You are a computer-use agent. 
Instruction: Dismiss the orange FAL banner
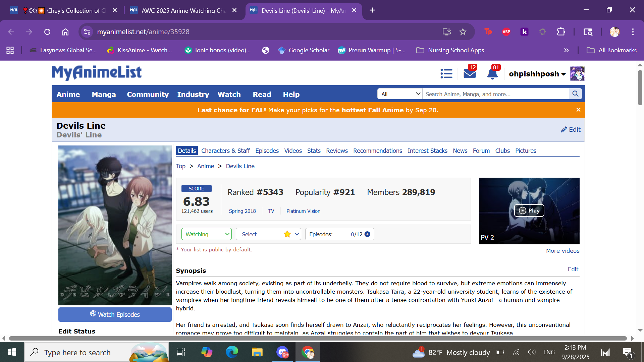[x=578, y=110]
